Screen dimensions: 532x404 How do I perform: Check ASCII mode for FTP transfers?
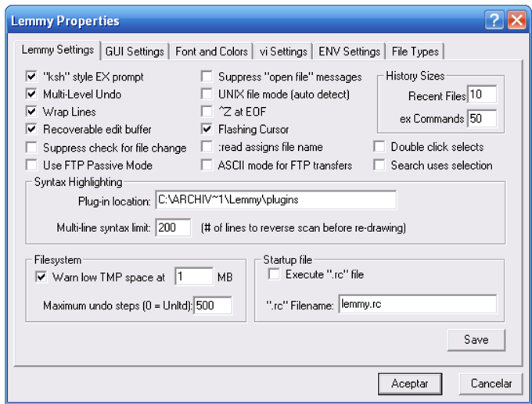pos(207,165)
